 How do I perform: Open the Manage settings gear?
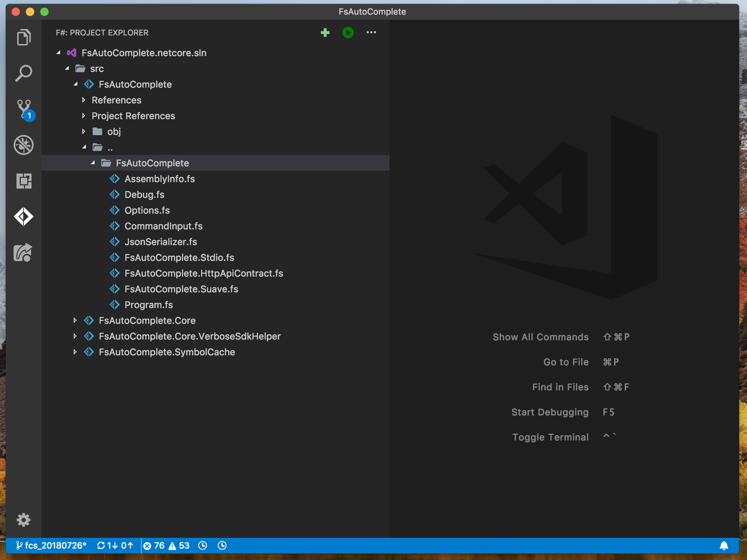coord(24,520)
